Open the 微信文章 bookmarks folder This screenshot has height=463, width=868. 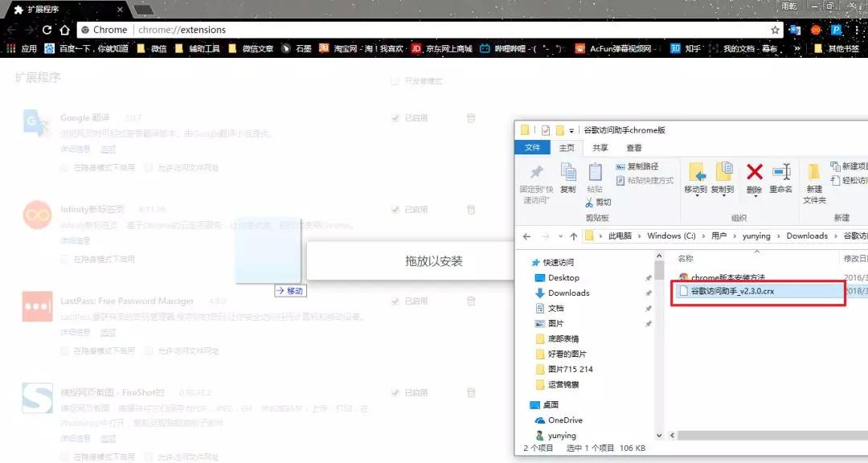[x=251, y=49]
